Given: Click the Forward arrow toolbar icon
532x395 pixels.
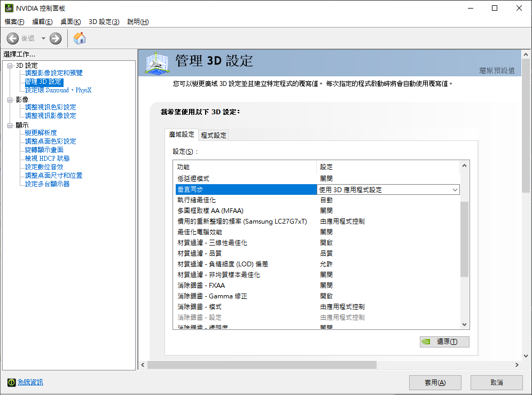Looking at the screenshot, I should point(56,38).
